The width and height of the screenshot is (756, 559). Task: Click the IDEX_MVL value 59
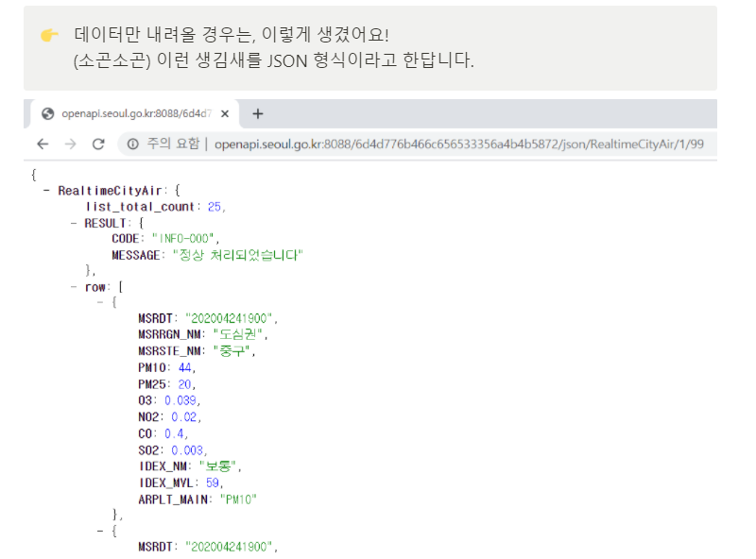213,483
